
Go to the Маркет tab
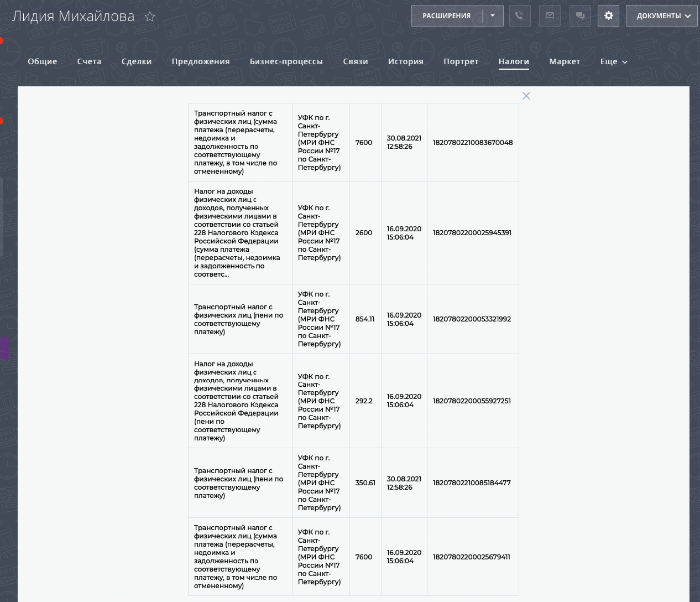pos(565,61)
